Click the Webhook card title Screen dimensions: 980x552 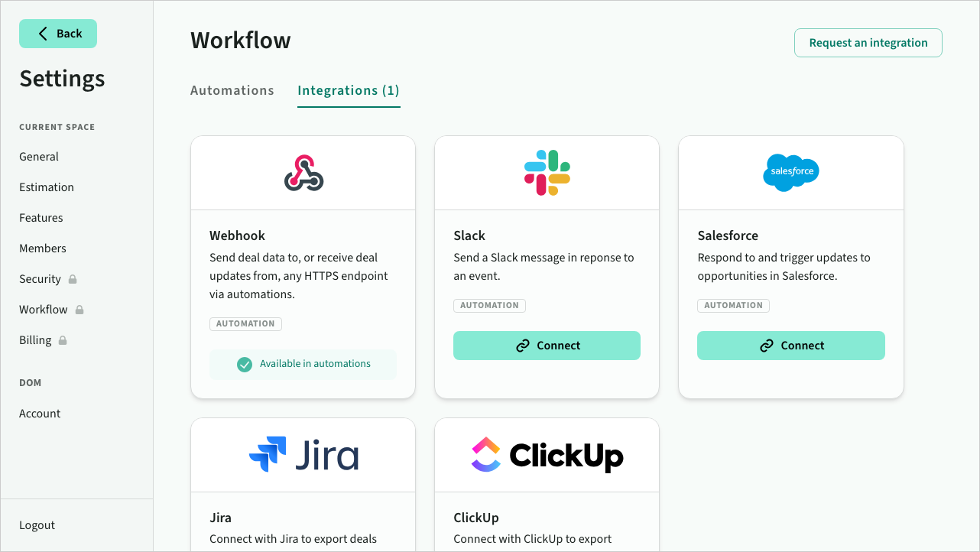pyautogui.click(x=238, y=235)
